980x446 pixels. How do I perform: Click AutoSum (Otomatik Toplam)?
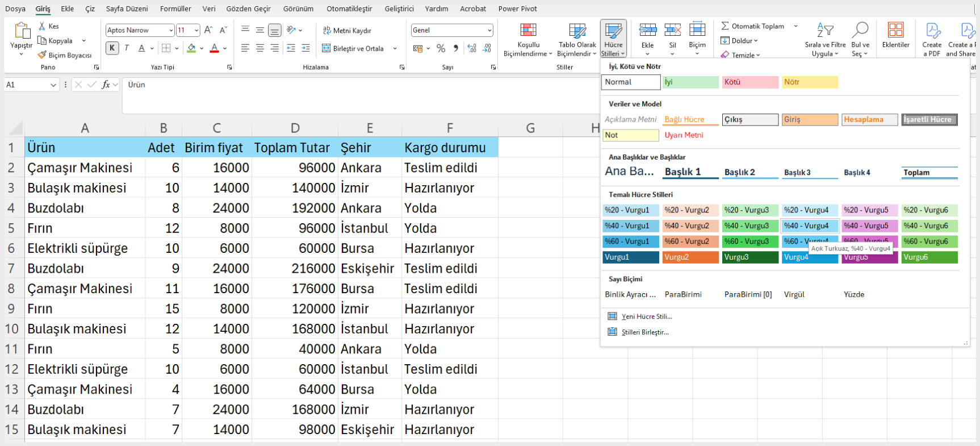[x=753, y=26]
